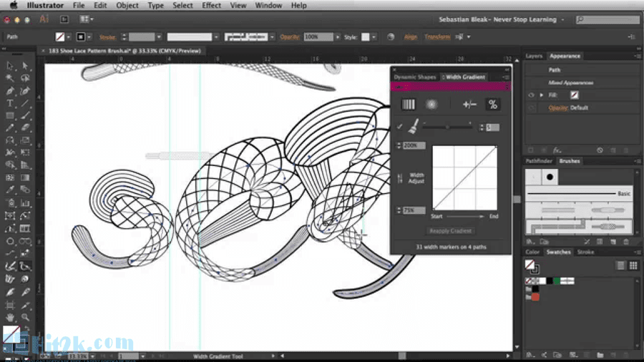Viewport: 644px width, 362px height.
Task: Hide the Fill attribute using eye icon
Action: (531, 95)
